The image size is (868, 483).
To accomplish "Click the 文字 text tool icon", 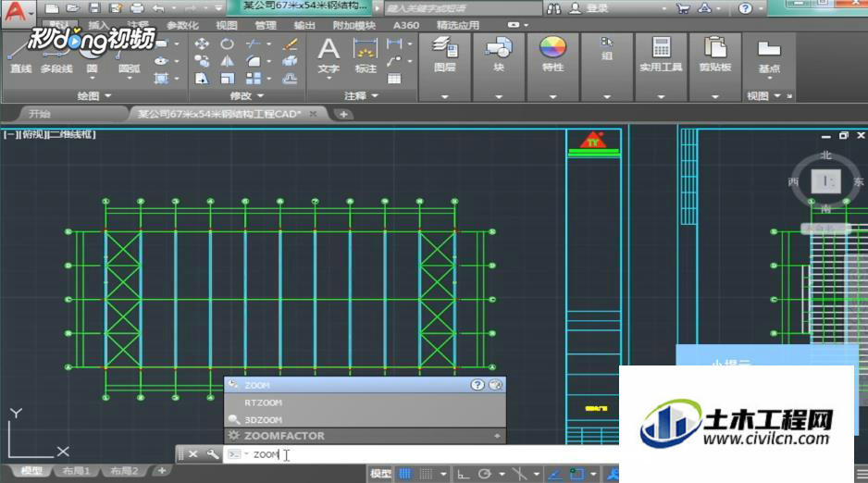I will click(329, 50).
